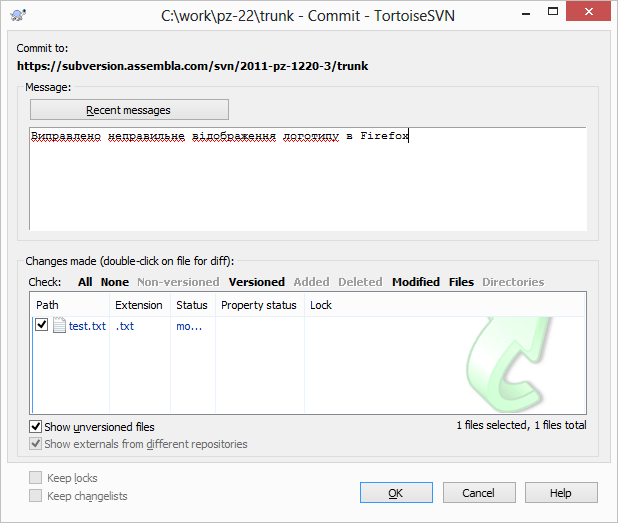Confirm the commit with OK
The image size is (618, 523).
[396, 493]
